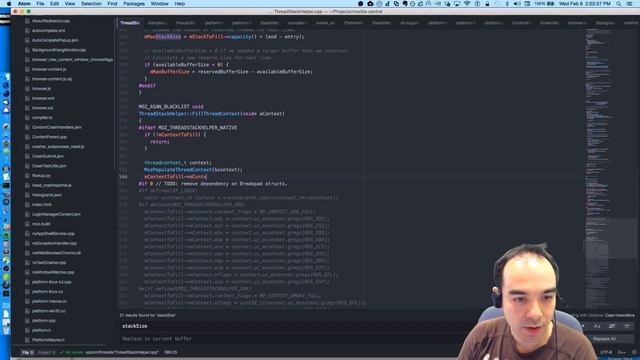
Task: Open the No Issues linter status
Action: (71, 352)
